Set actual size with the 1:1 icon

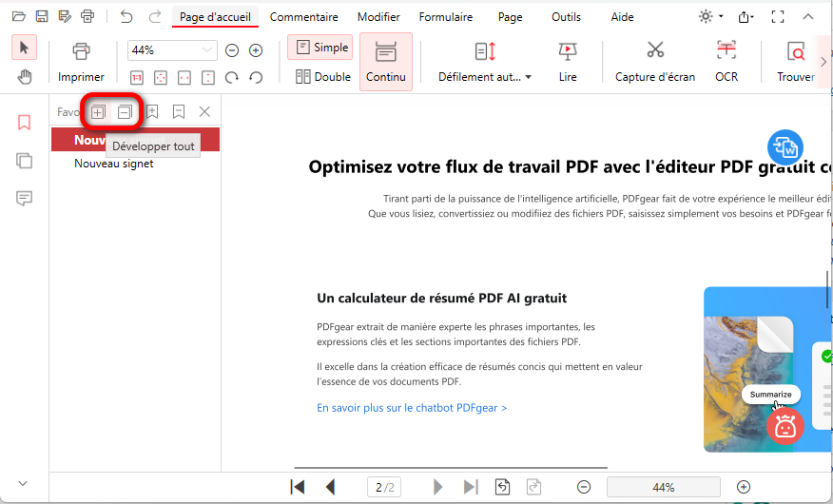(137, 78)
